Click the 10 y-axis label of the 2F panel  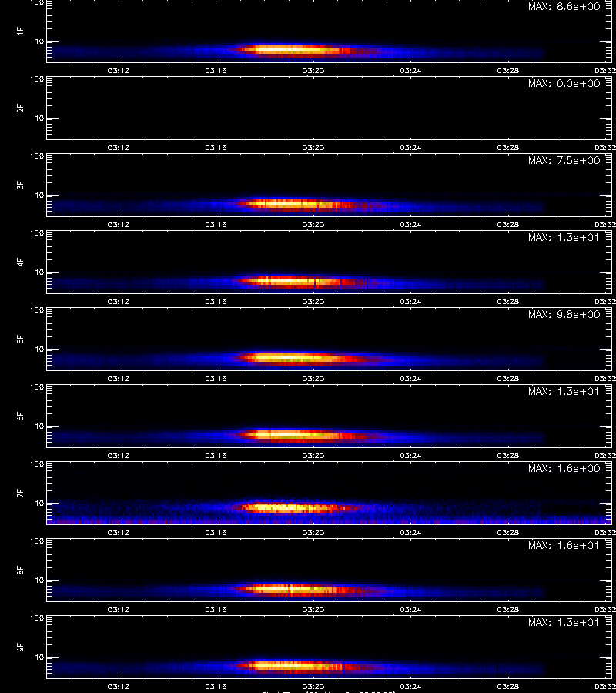click(39, 118)
